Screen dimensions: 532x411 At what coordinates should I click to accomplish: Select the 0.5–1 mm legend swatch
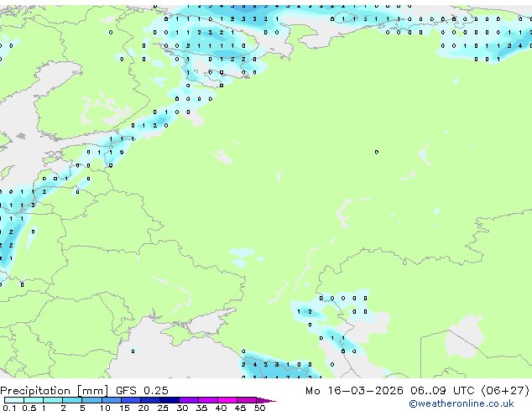point(34,400)
